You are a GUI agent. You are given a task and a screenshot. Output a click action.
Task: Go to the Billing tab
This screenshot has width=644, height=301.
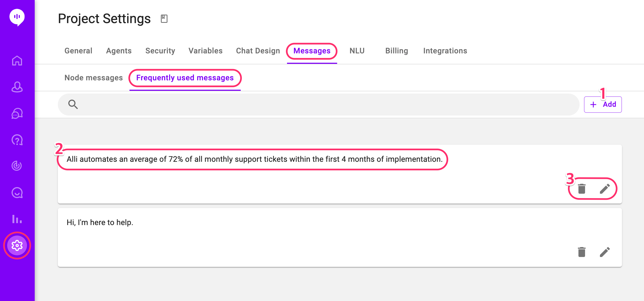tap(396, 51)
